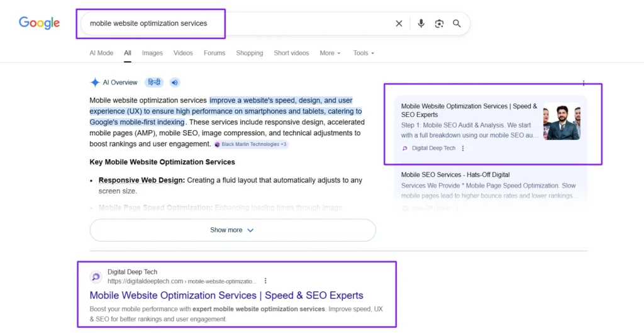Open three-dot menu next to Digital Deep Tech source
This screenshot has height=333, width=644.
463,148
